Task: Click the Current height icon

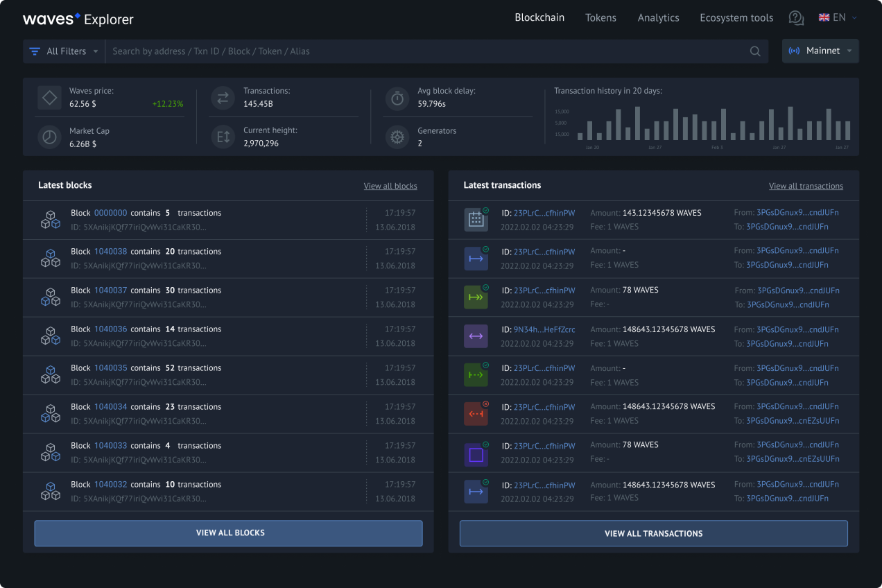Action: point(223,137)
